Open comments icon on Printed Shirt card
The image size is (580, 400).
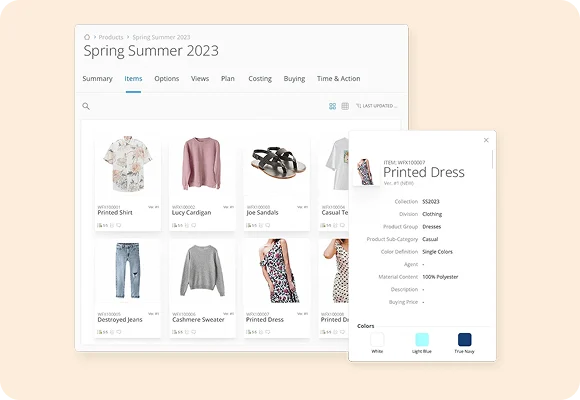(119, 225)
